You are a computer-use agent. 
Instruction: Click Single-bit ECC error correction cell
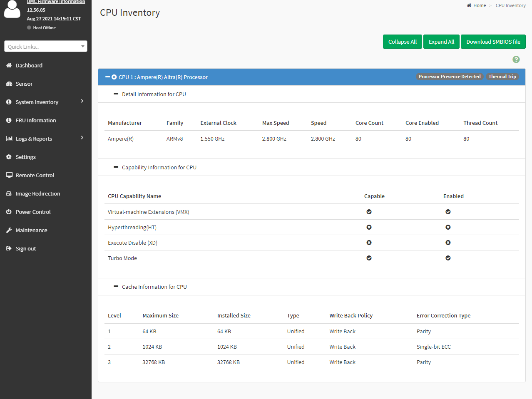click(x=433, y=347)
